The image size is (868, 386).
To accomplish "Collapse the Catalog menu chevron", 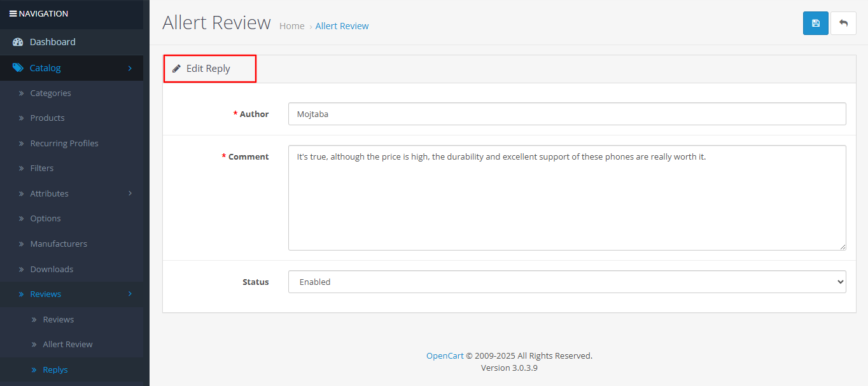I will 130,68.
